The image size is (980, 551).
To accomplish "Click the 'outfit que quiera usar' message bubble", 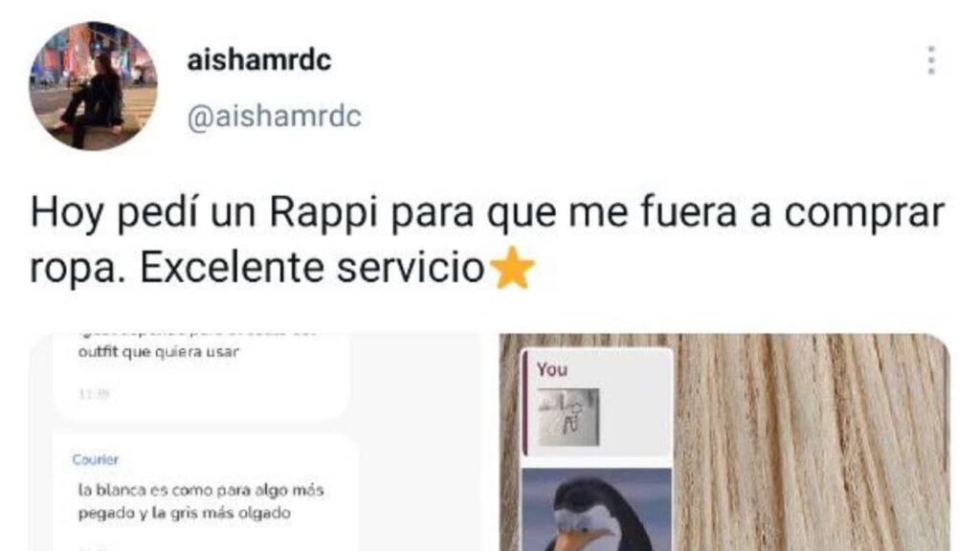I will [200, 376].
